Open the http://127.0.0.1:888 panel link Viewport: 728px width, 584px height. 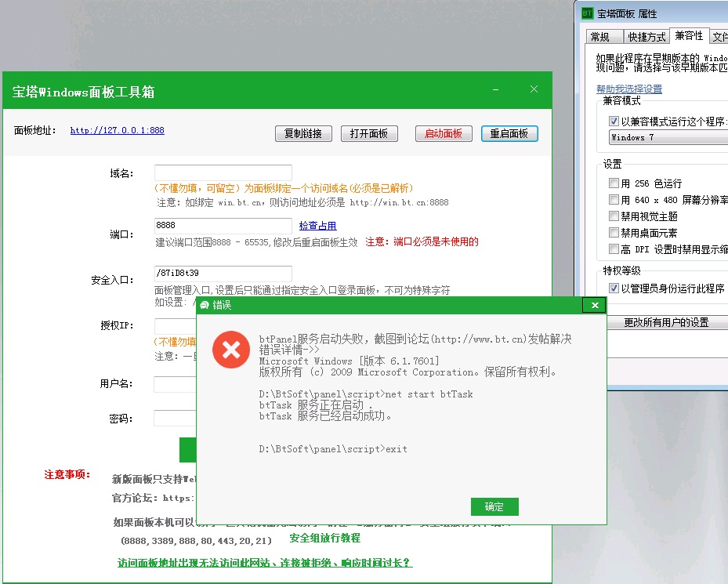tap(117, 131)
